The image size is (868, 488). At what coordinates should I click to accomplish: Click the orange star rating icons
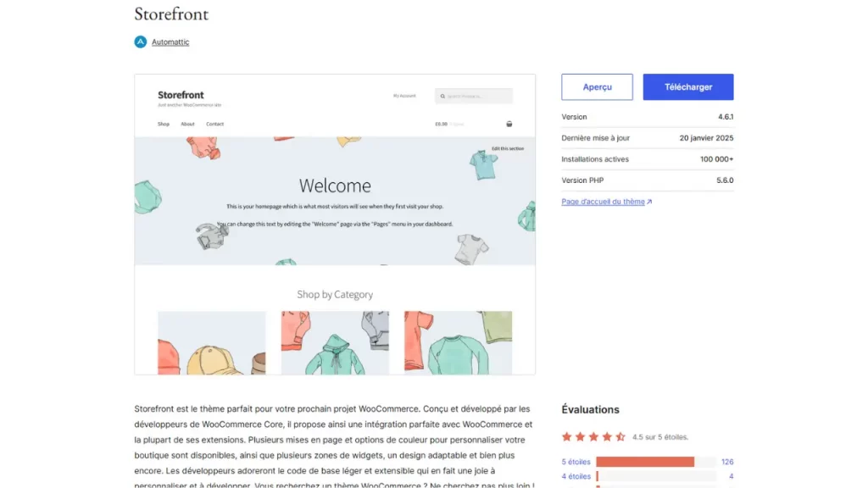(x=593, y=437)
